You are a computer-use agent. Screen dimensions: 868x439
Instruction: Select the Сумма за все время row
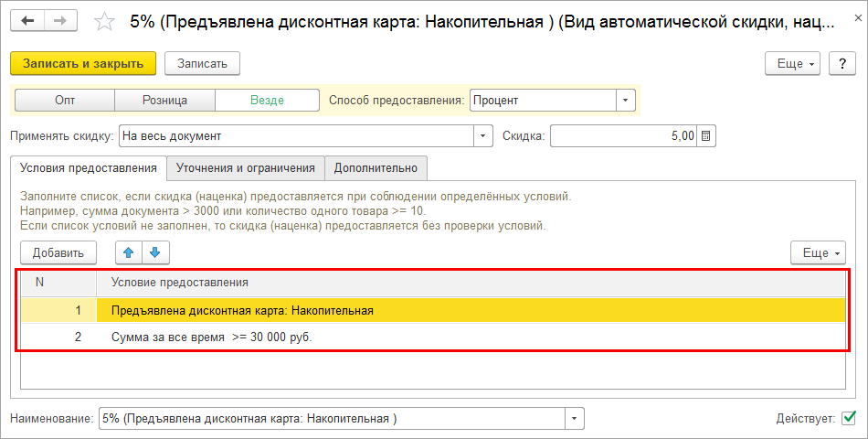click(212, 337)
